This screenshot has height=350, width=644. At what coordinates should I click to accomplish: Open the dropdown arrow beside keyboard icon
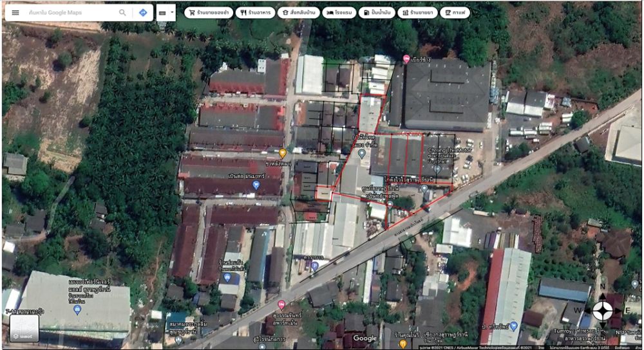coord(172,12)
